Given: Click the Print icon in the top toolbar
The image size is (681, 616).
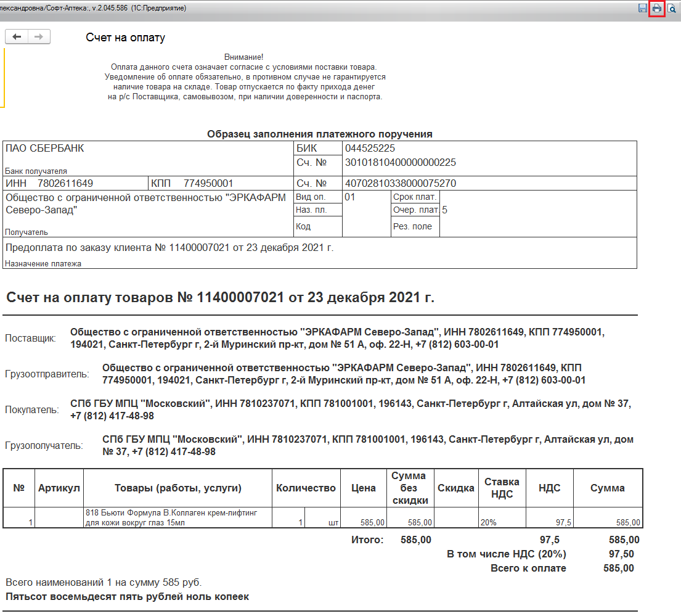Looking at the screenshot, I should click(x=657, y=9).
